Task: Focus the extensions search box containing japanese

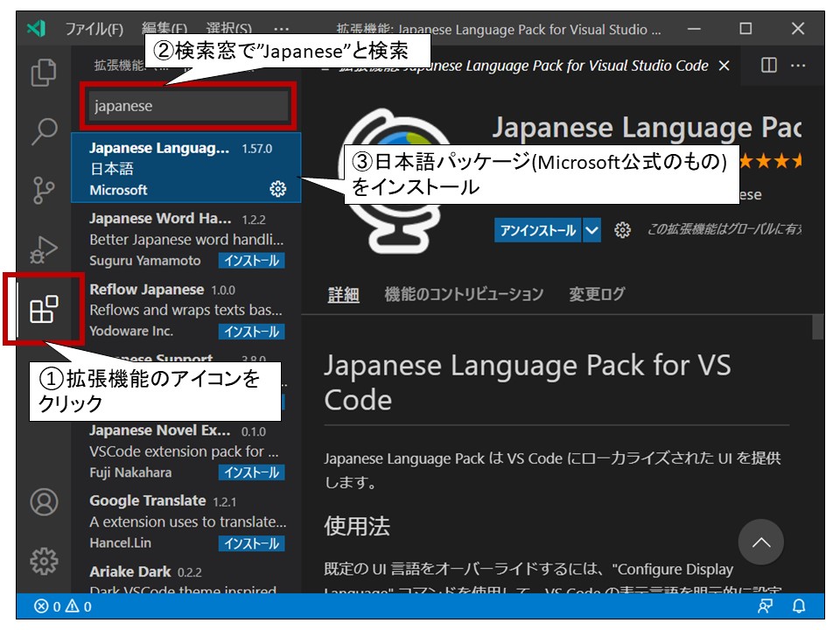Action: coord(188,106)
